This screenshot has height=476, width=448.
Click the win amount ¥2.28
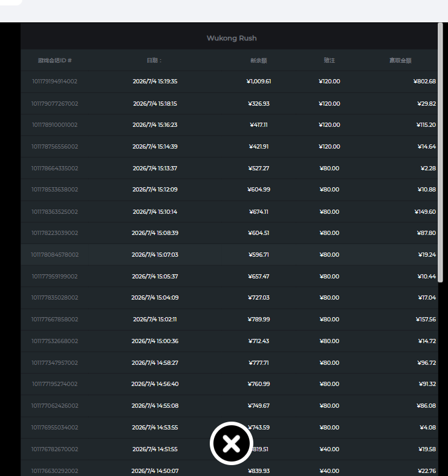(428, 168)
